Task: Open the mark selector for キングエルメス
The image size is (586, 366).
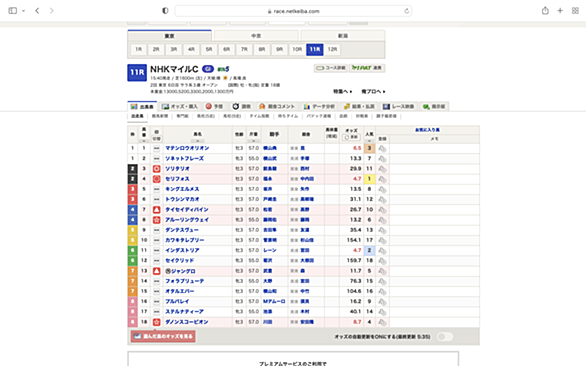Action: click(157, 189)
